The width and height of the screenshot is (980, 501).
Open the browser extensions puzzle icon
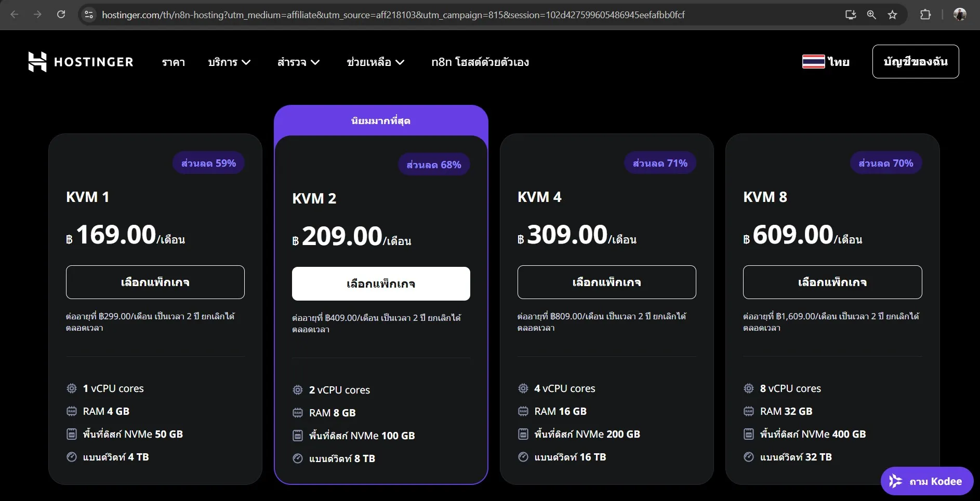point(926,15)
